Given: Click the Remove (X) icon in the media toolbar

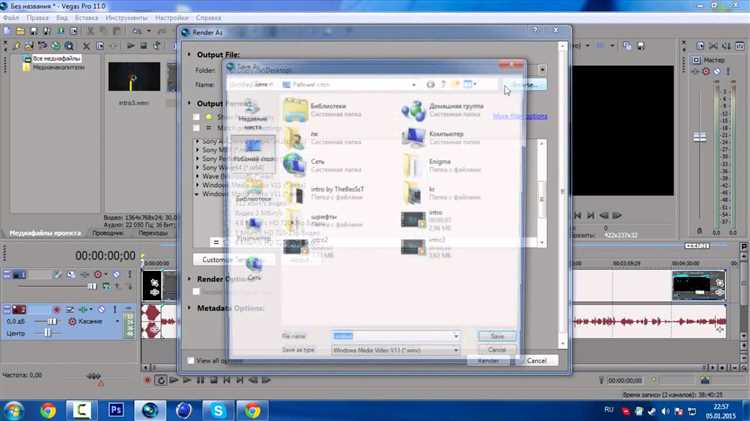Looking at the screenshot, I should point(86,46).
